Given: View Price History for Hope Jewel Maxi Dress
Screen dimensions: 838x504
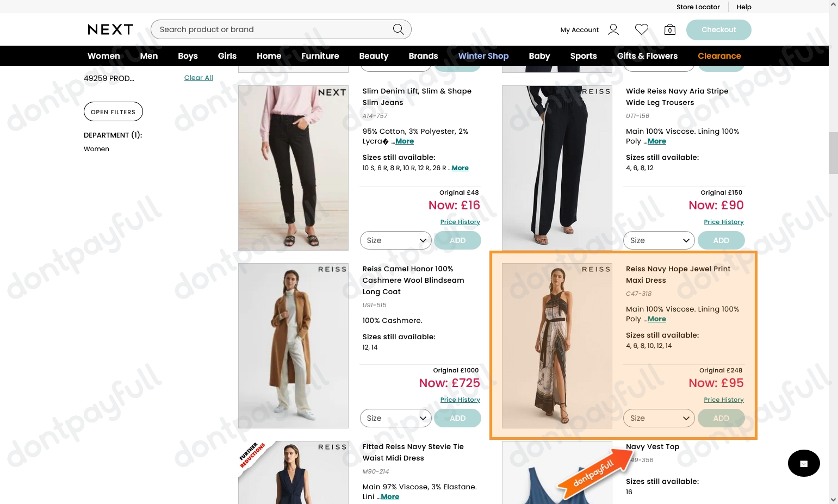Looking at the screenshot, I should [724, 400].
